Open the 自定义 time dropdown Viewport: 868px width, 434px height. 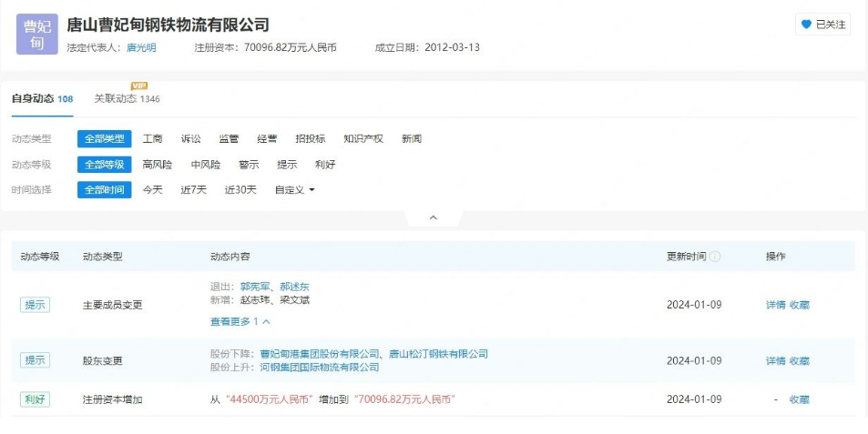[294, 189]
